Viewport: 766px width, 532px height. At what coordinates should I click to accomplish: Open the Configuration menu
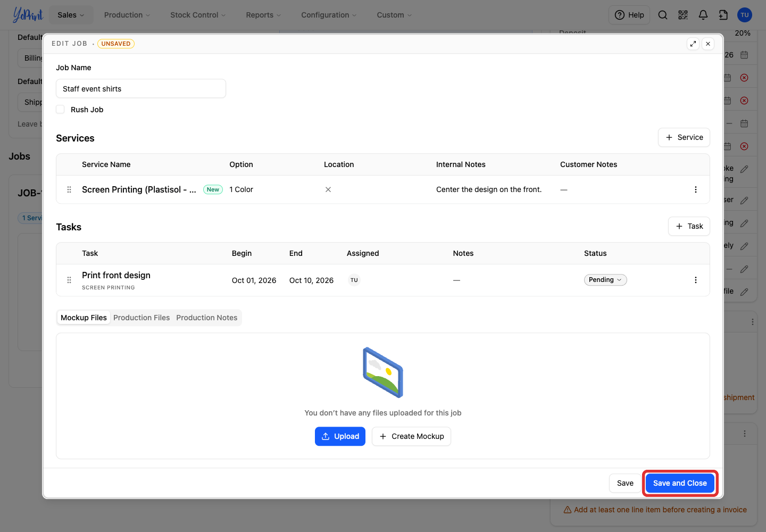(x=329, y=15)
